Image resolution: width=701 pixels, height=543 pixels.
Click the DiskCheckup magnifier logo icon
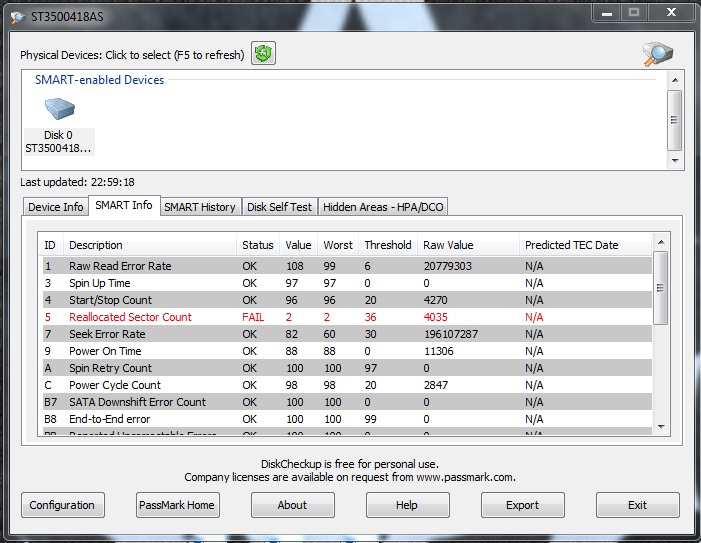click(658, 54)
